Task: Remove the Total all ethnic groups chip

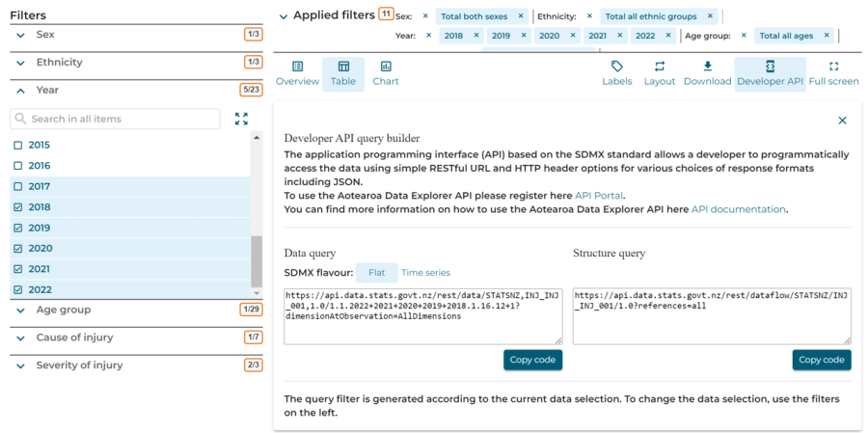Action: [x=710, y=16]
